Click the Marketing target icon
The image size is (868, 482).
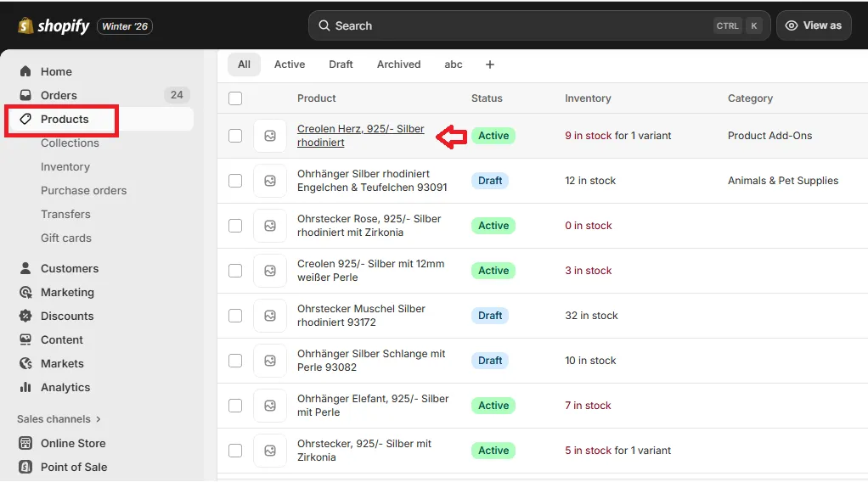click(x=25, y=292)
